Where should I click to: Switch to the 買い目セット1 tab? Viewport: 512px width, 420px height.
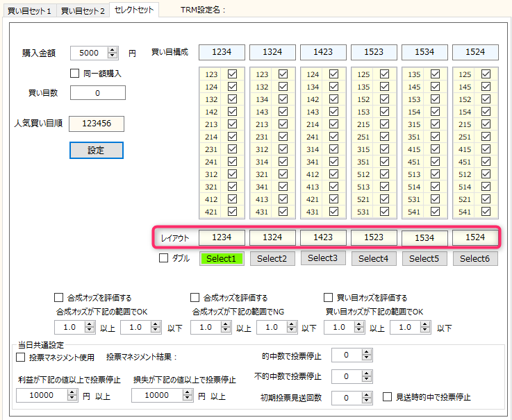(x=28, y=11)
